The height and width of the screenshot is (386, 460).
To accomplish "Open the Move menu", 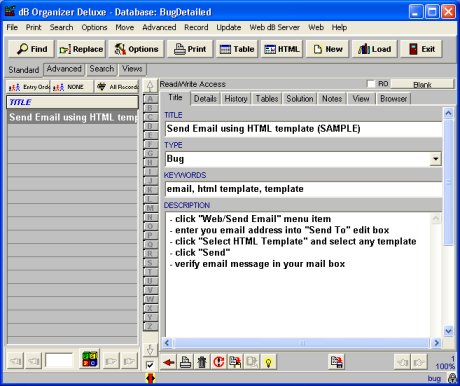I will coord(124,27).
